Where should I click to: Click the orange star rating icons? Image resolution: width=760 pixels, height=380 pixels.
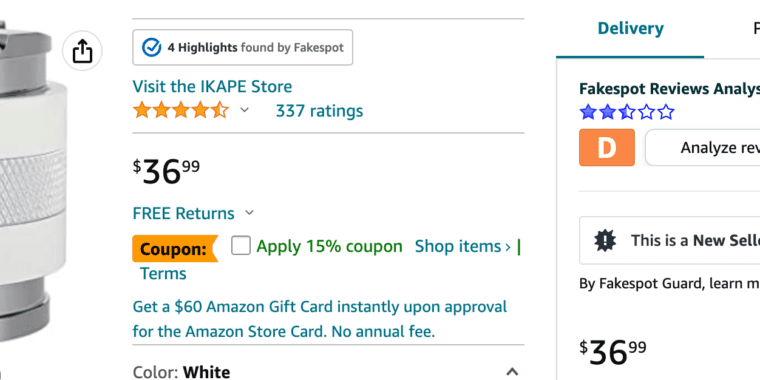click(x=181, y=111)
